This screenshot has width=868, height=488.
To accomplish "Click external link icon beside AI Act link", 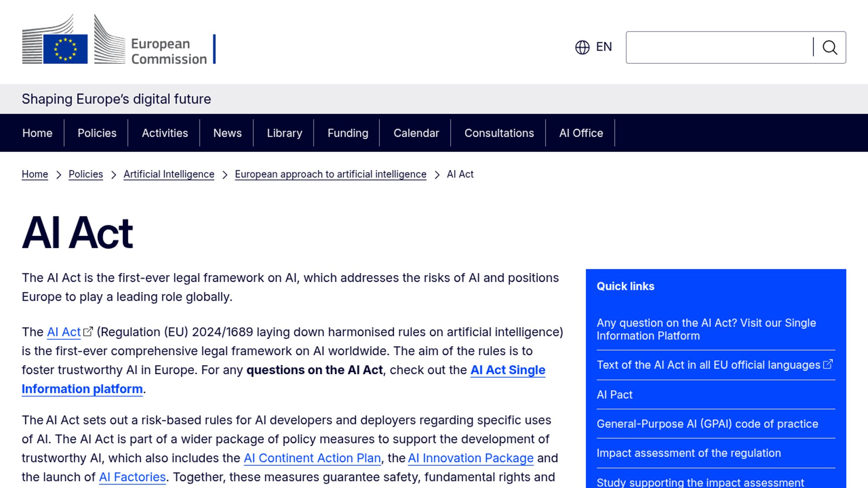I will (x=88, y=332).
